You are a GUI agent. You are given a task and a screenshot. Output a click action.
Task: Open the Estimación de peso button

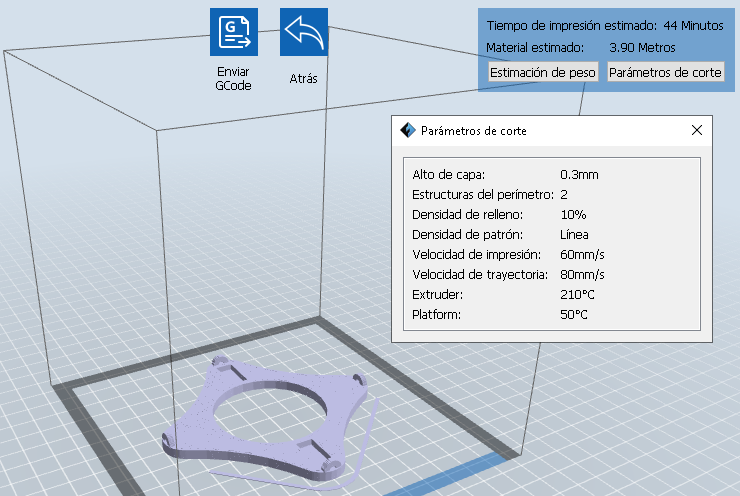543,72
